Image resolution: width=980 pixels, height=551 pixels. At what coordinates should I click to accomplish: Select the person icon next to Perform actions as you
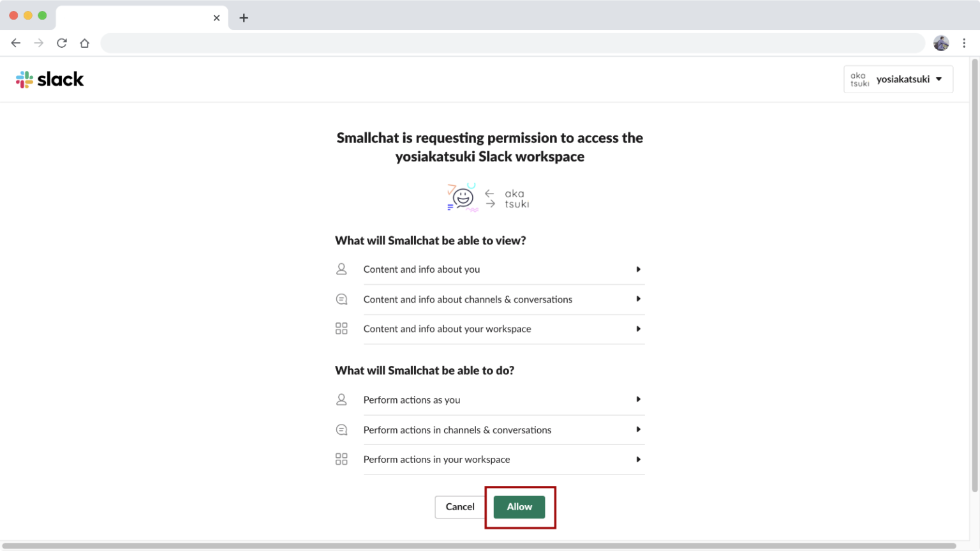tap(341, 399)
